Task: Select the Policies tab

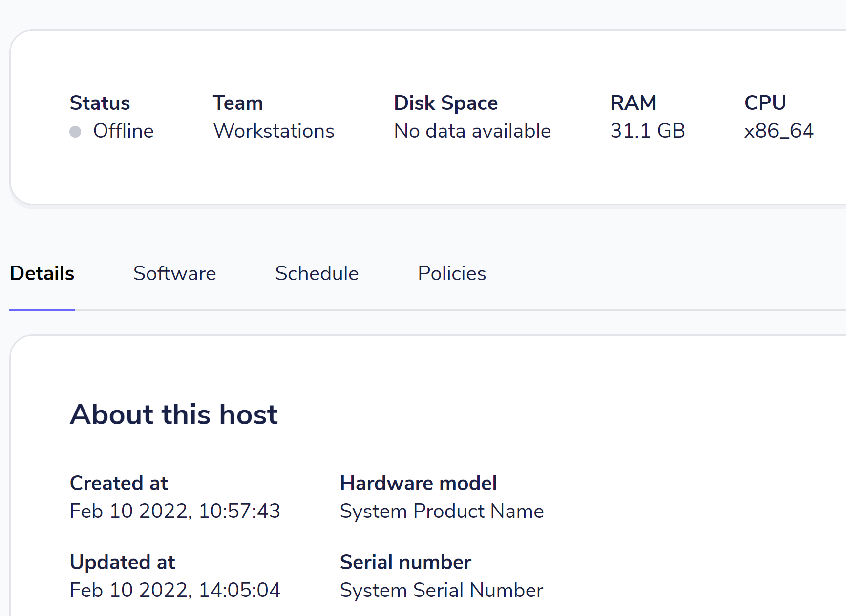Action: point(452,274)
